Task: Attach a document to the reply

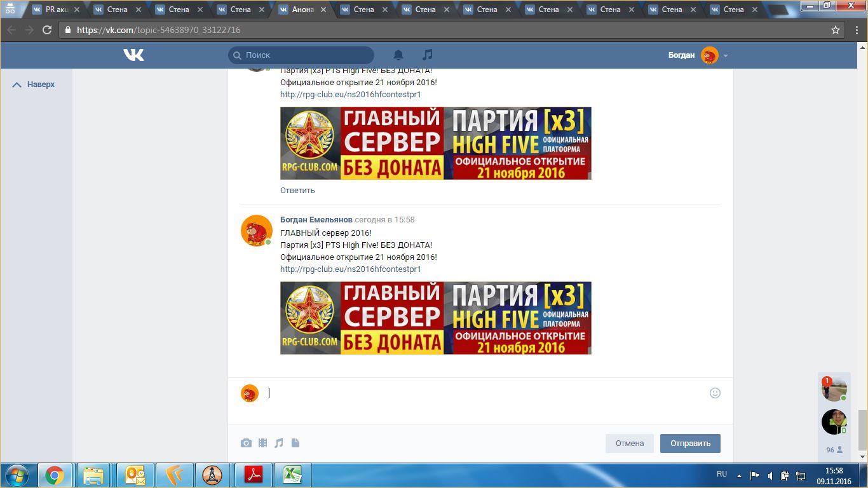Action: [295, 444]
